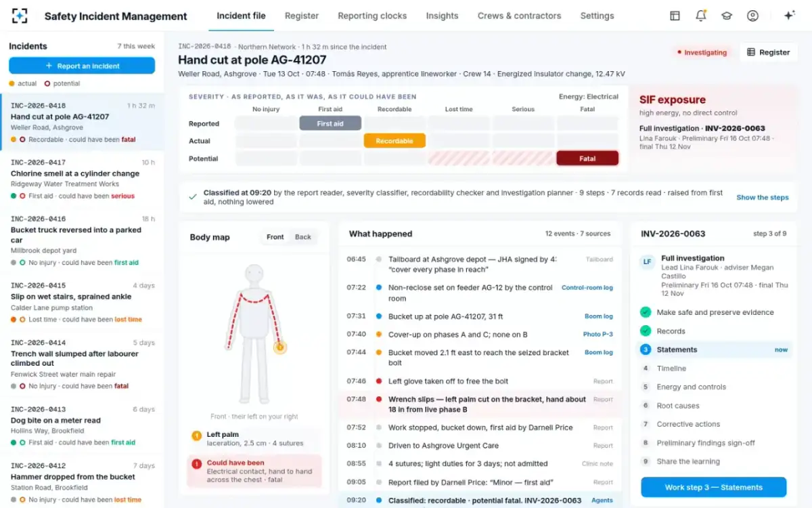812x508 pixels.
Task: Click the Could have been electrical contact card
Action: tap(254, 471)
